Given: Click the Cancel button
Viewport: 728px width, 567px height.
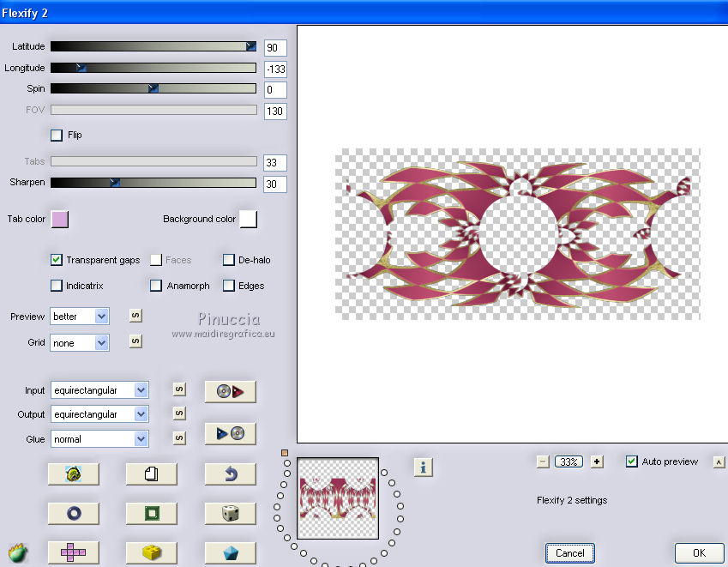Looking at the screenshot, I should [569, 553].
